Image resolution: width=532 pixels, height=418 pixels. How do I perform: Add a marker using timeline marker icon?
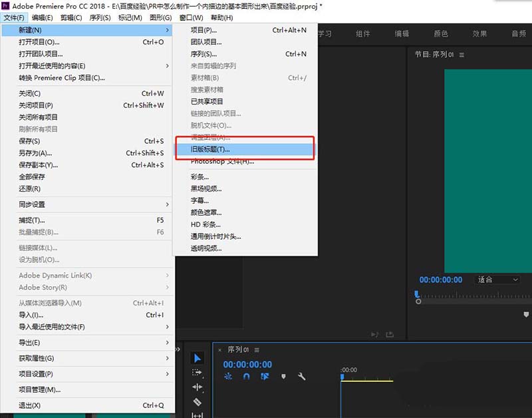coord(284,376)
